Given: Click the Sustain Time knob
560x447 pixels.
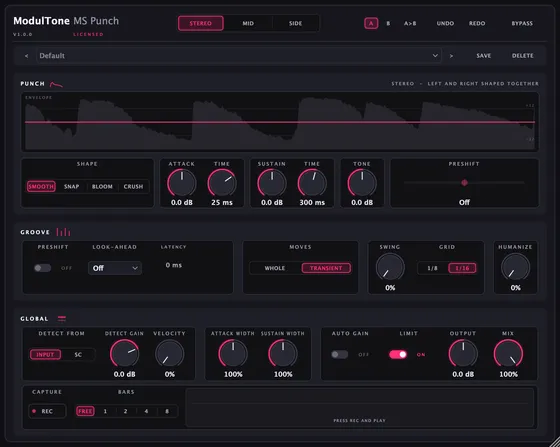Looking at the screenshot, I should point(312,183).
